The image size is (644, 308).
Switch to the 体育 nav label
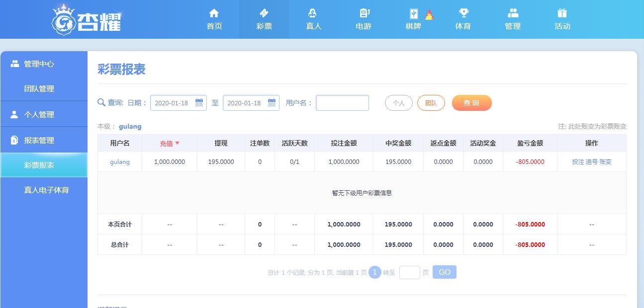[463, 26]
